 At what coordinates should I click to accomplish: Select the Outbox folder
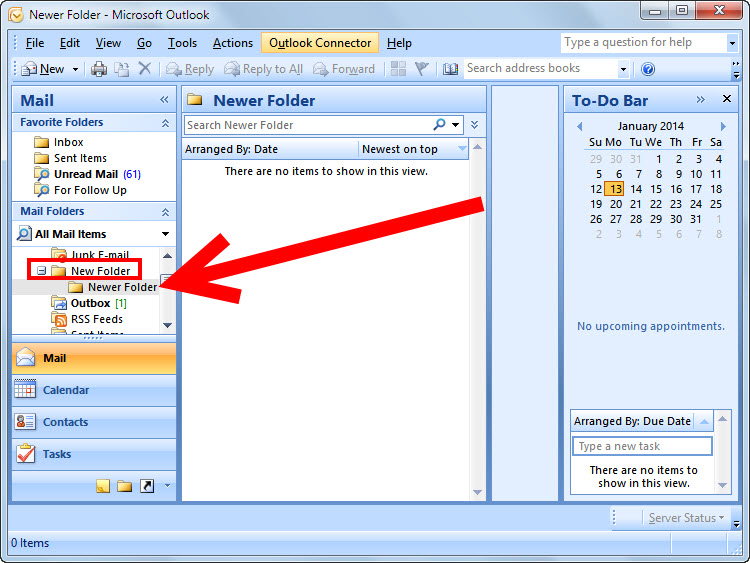(89, 303)
